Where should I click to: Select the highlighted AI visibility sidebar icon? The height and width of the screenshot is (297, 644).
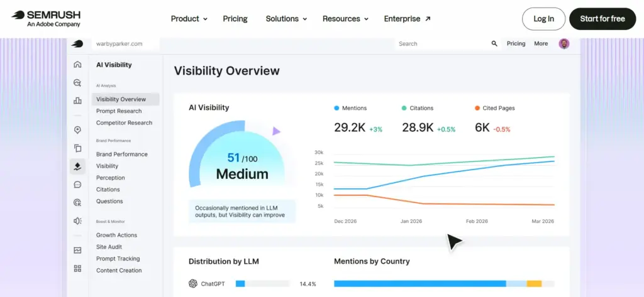pyautogui.click(x=77, y=166)
